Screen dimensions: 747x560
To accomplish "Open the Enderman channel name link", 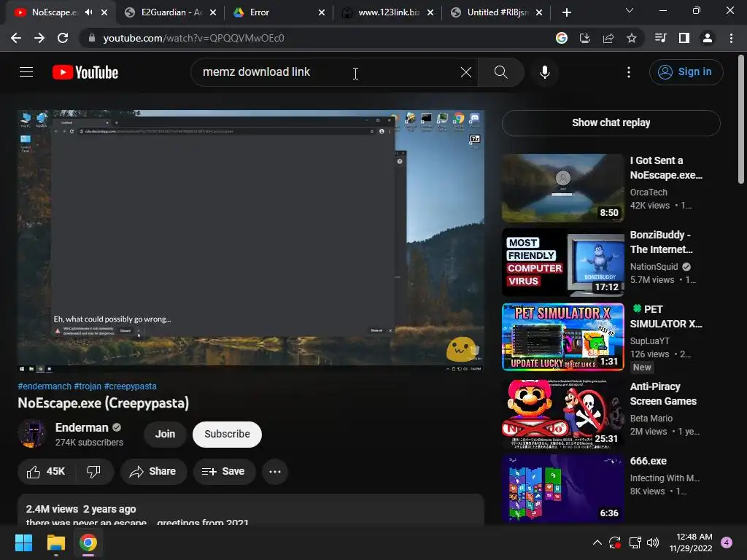I will 82,427.
